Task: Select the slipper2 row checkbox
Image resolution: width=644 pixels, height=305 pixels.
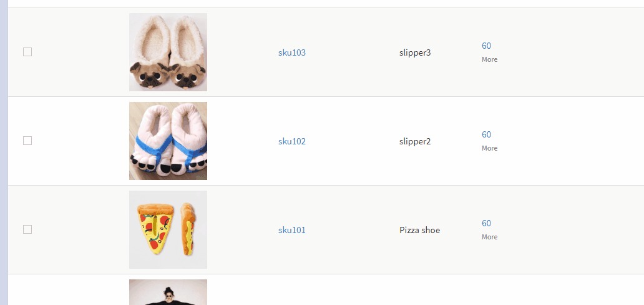Action: 27,141
